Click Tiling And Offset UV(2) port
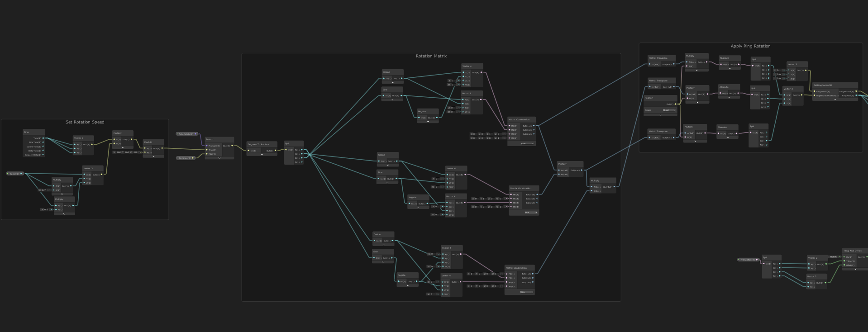Image resolution: width=868 pixels, height=332 pixels. click(844, 257)
